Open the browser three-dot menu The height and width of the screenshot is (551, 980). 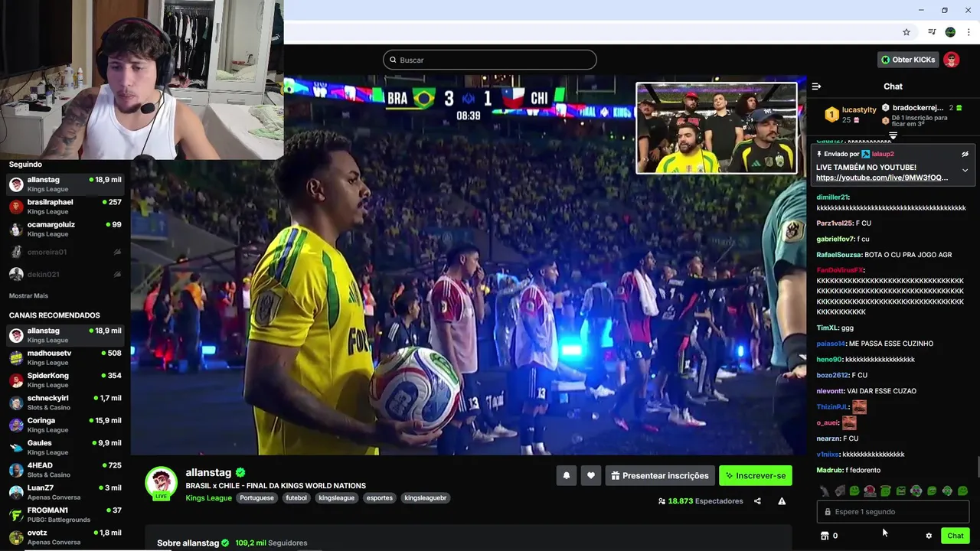[x=969, y=32]
